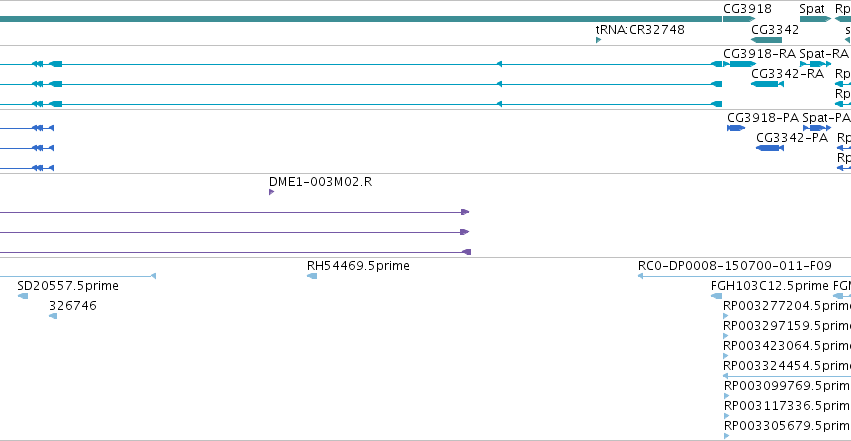Click the 326746 label text

click(73, 306)
